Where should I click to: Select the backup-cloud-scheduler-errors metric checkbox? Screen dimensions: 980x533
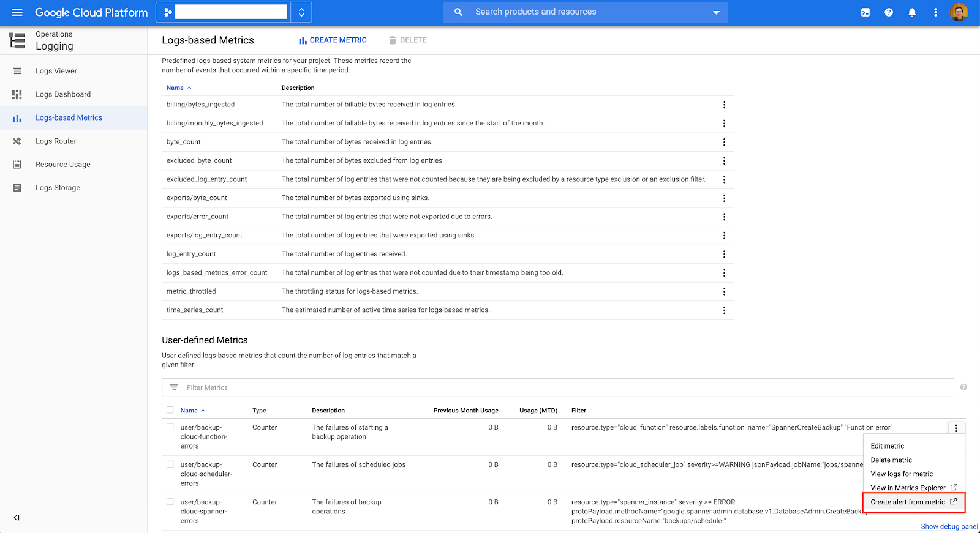[170, 464]
